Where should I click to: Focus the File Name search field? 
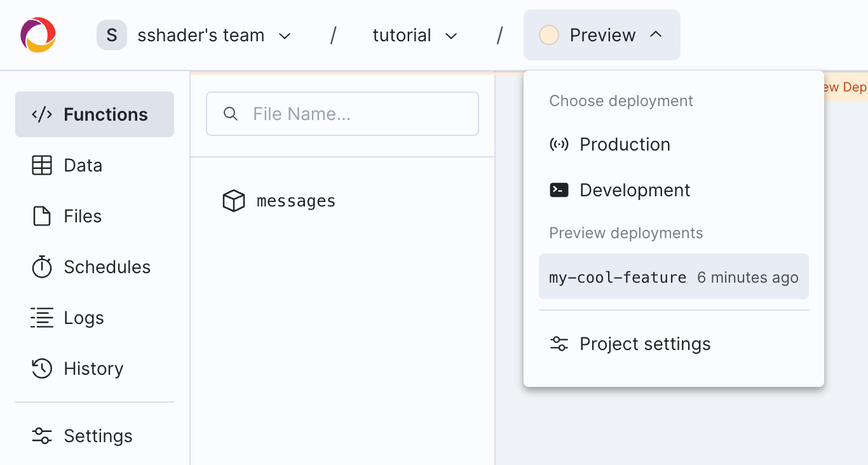[342, 114]
